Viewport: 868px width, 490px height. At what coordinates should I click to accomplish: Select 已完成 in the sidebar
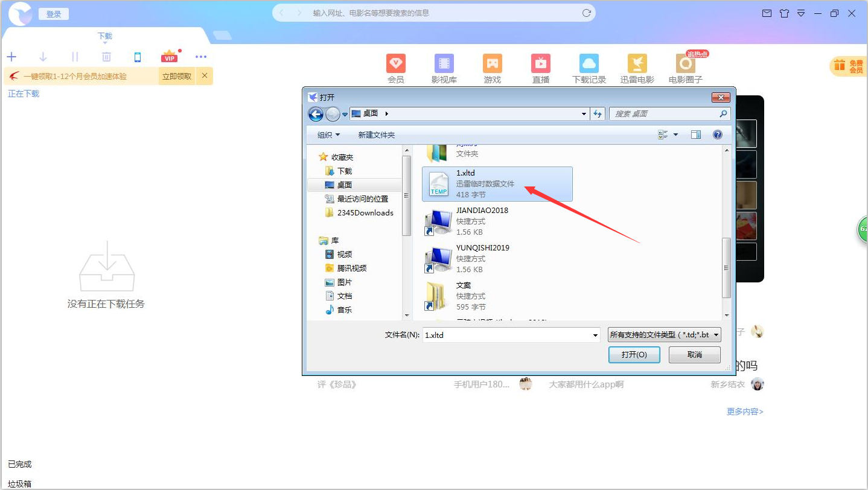click(20, 464)
